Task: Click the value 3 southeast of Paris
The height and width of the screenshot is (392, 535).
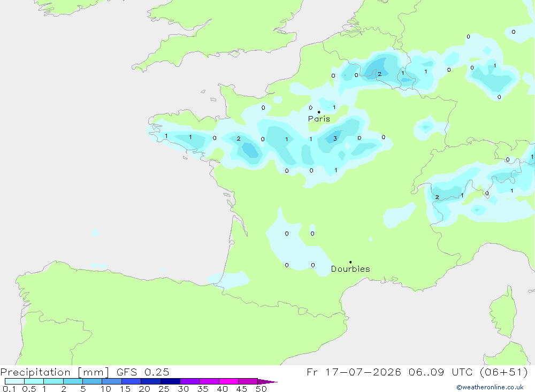Action: [x=335, y=139]
